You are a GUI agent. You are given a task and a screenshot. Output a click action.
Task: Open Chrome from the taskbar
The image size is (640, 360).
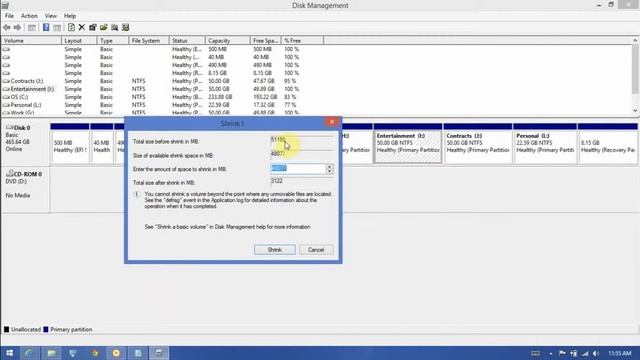pyautogui.click(x=95, y=353)
